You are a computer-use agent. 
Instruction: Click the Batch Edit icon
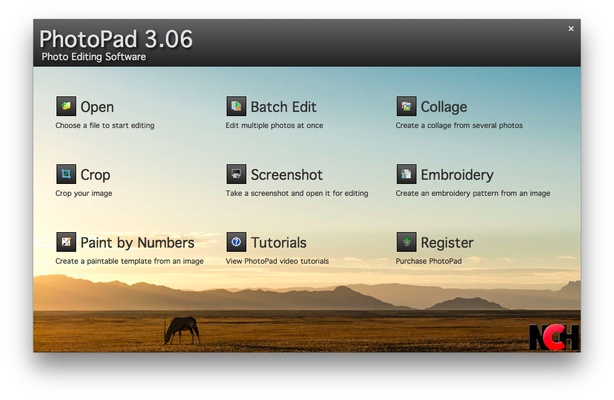pyautogui.click(x=236, y=106)
